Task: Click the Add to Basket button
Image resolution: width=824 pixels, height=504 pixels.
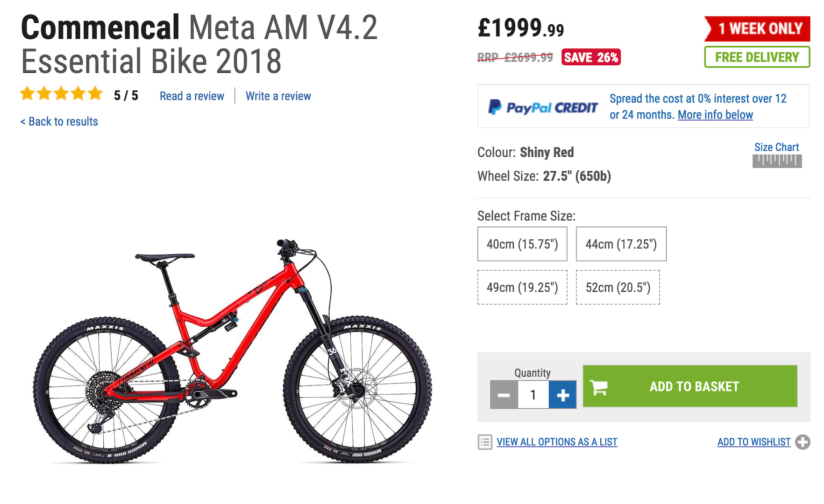Action: click(694, 386)
